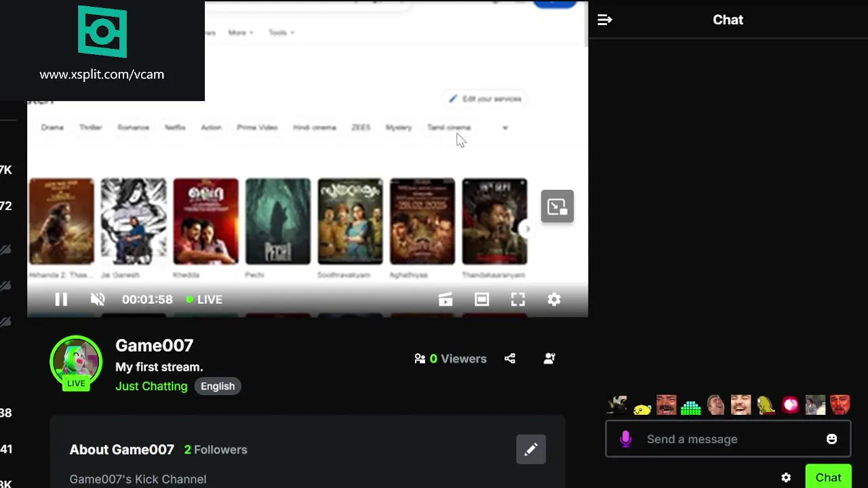
Task: Send message with green Chat button
Action: click(828, 478)
